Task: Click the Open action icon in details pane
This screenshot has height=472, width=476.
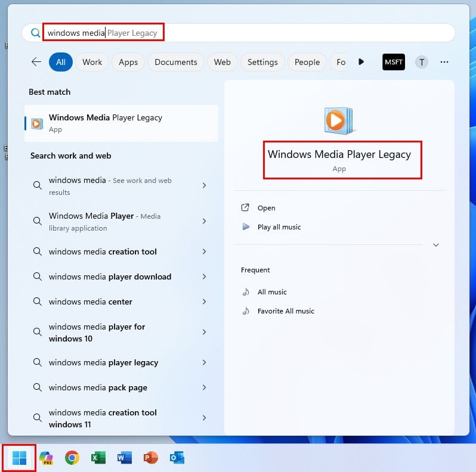Action: (x=245, y=207)
